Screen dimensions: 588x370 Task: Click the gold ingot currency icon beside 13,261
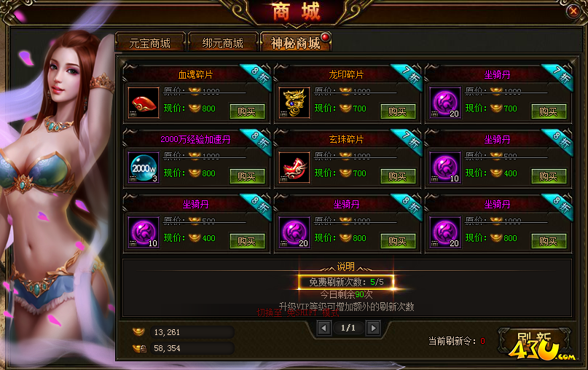click(138, 332)
